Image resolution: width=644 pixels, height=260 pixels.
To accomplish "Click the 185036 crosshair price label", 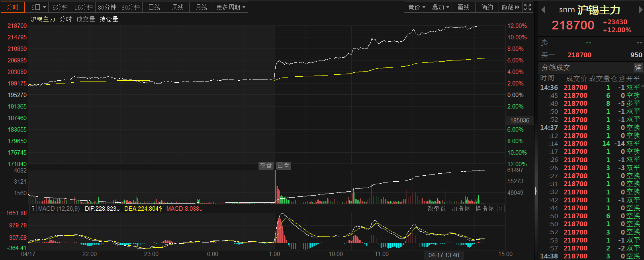I will click(520, 120).
